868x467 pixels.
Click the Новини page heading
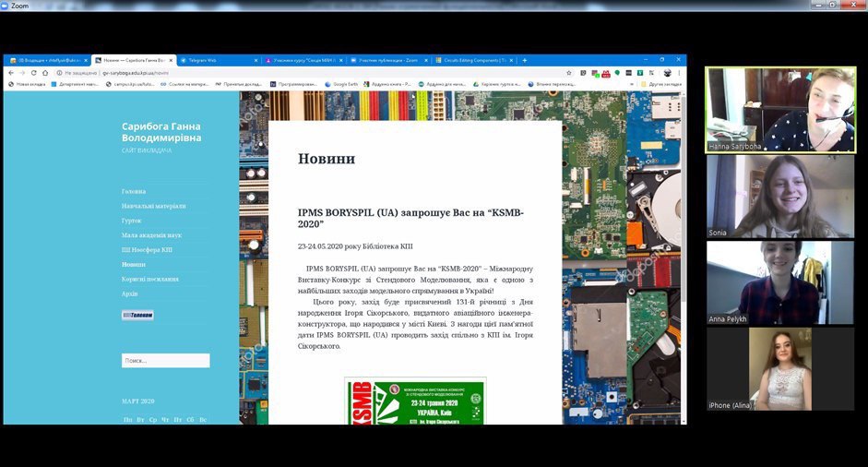tap(326, 159)
